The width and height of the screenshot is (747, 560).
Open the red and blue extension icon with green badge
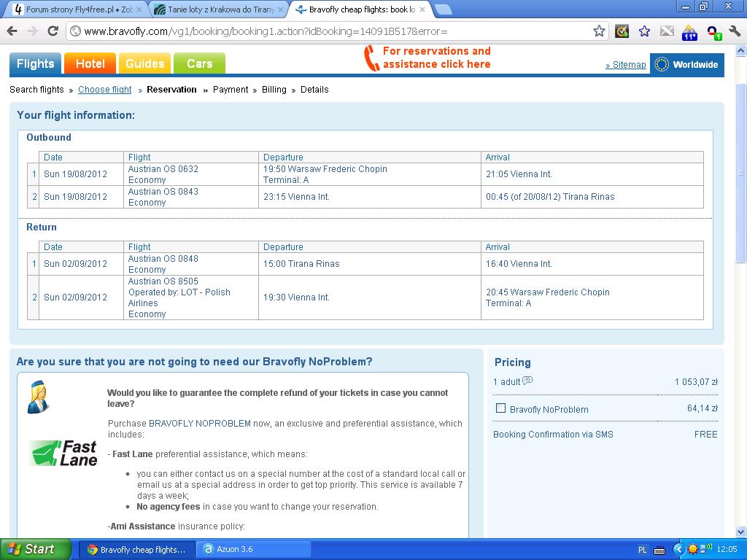point(713,32)
